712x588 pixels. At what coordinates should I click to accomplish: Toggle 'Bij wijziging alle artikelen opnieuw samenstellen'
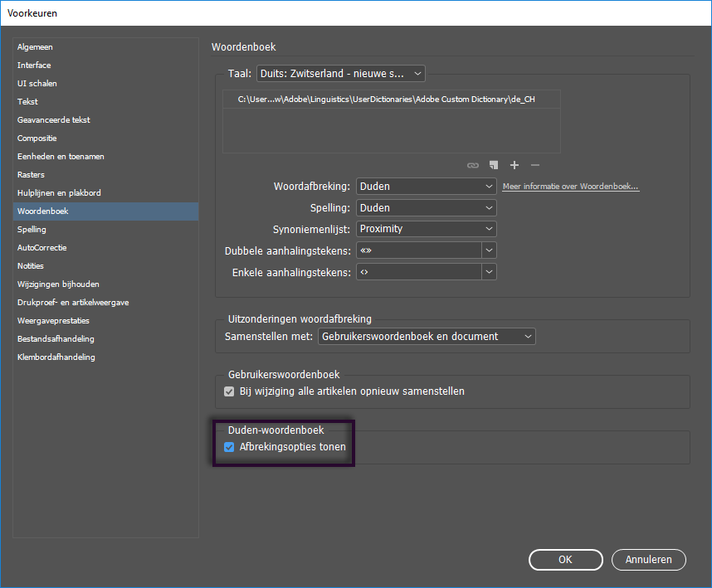tap(229, 391)
